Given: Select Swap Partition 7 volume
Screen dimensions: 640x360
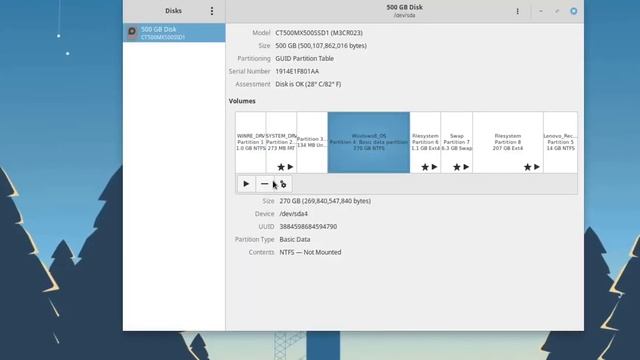Looking at the screenshot, I should coord(457,142).
